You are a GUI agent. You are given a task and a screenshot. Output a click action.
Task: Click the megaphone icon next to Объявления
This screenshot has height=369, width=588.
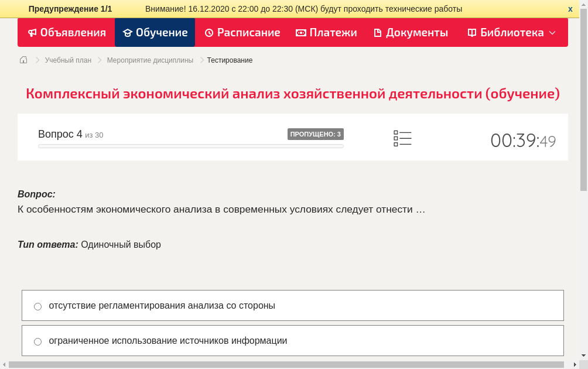click(32, 33)
